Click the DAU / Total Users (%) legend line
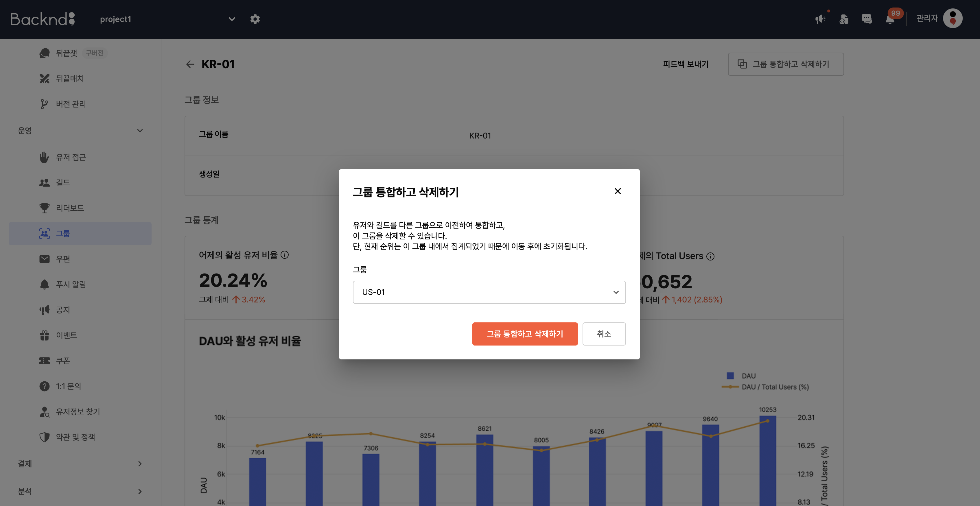The image size is (980, 506). coord(730,387)
